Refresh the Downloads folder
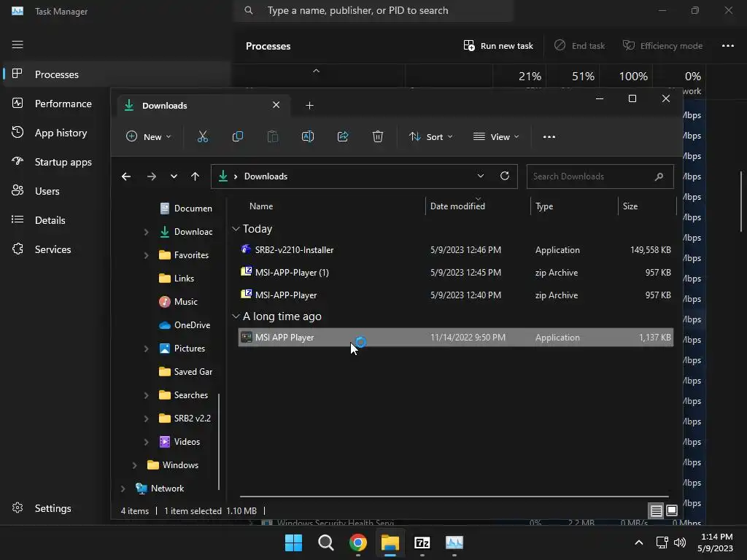747x560 pixels. click(x=505, y=176)
